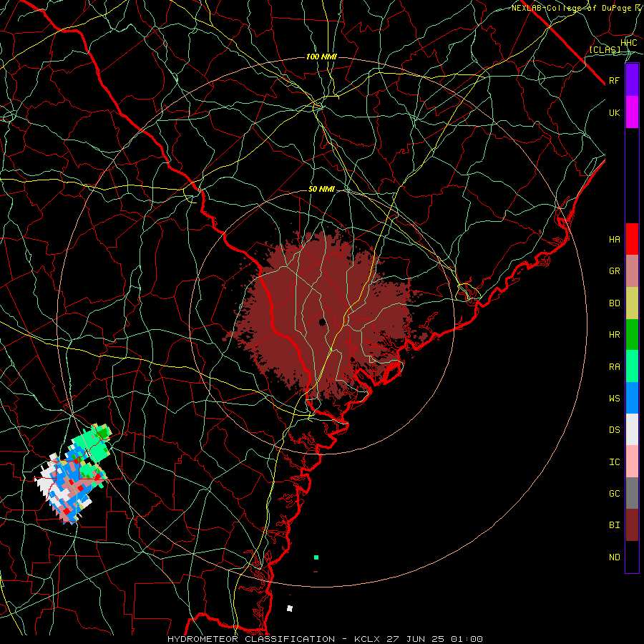Click the blue WS legend swatch
Image resolution: width=644 pixels, height=644 pixels.
click(x=632, y=398)
